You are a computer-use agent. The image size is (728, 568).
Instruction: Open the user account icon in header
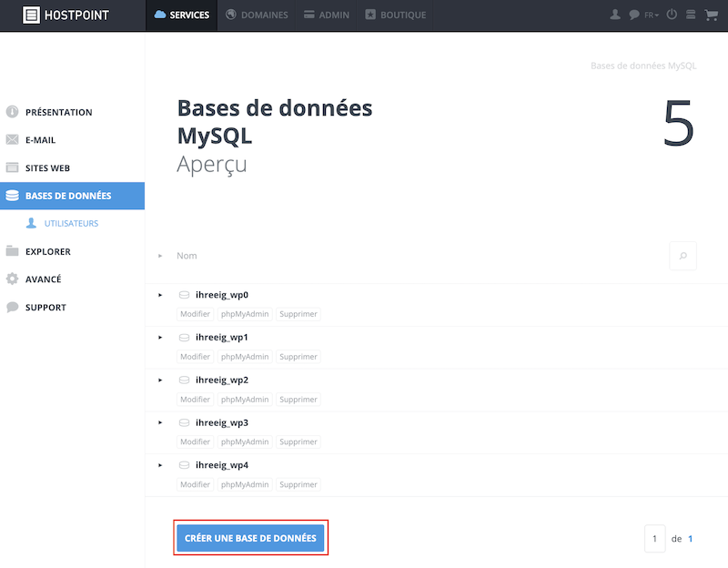(x=615, y=15)
